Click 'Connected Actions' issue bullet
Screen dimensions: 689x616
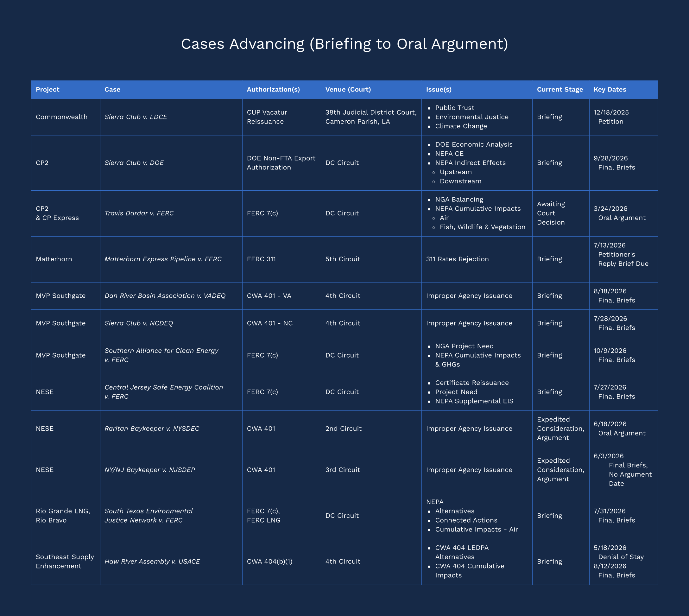coord(466,520)
